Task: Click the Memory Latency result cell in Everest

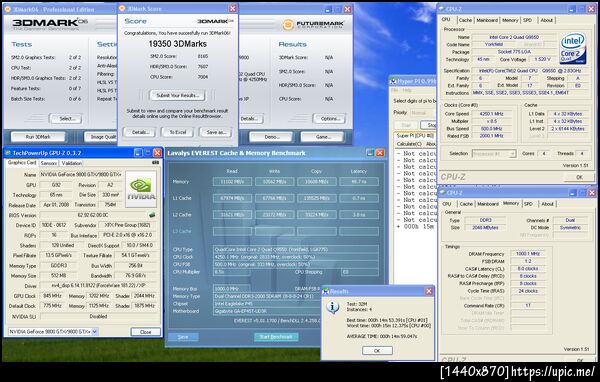Action: 359,182
